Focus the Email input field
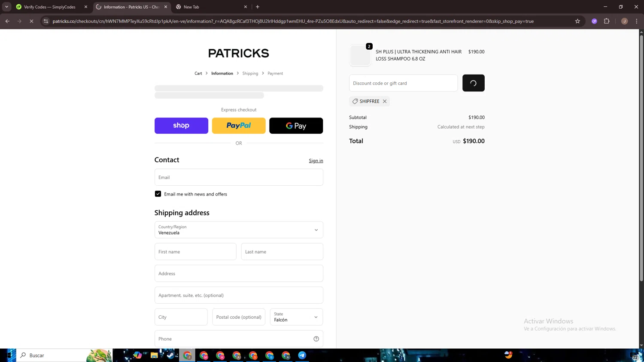Image resolution: width=644 pixels, height=362 pixels. (239, 177)
